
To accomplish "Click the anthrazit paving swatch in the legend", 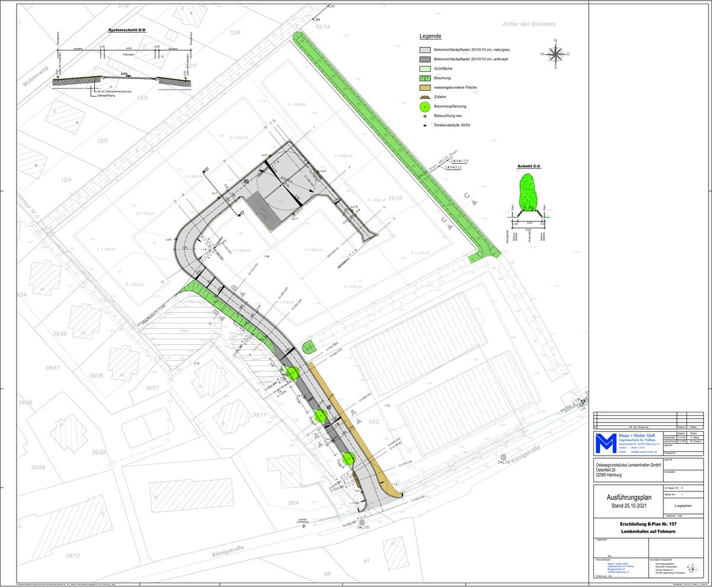I will (425, 60).
